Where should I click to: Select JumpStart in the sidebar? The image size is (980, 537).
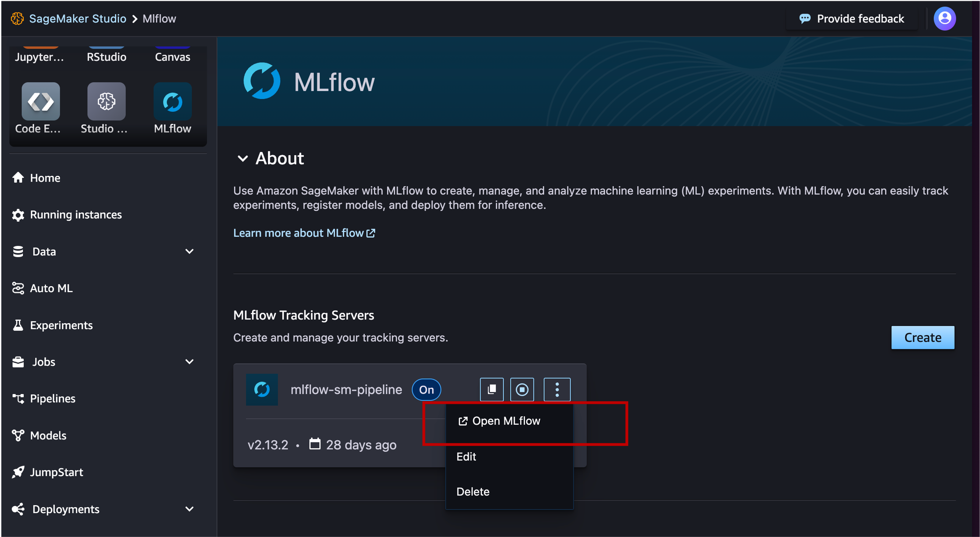56,472
